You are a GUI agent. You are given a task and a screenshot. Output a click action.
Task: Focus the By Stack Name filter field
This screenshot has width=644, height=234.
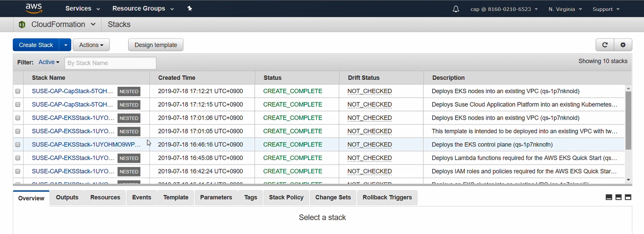110,63
